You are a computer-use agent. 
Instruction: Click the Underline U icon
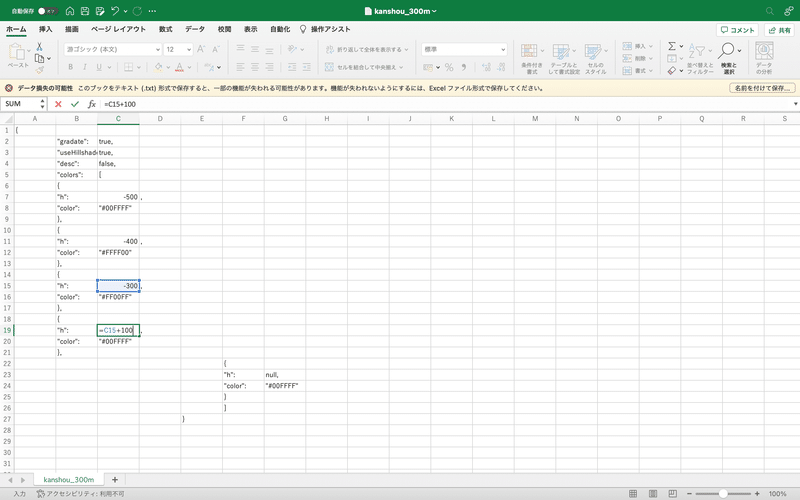tap(99, 67)
